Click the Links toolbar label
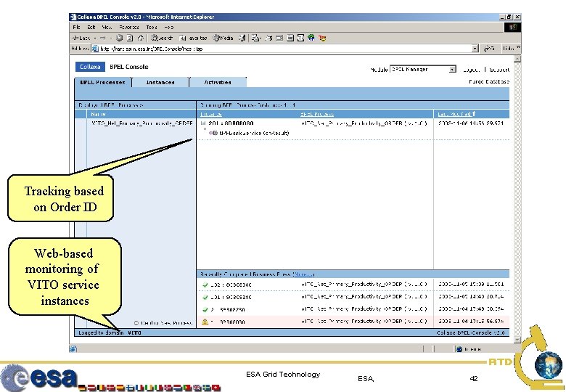The image size is (566, 392). tap(509, 49)
